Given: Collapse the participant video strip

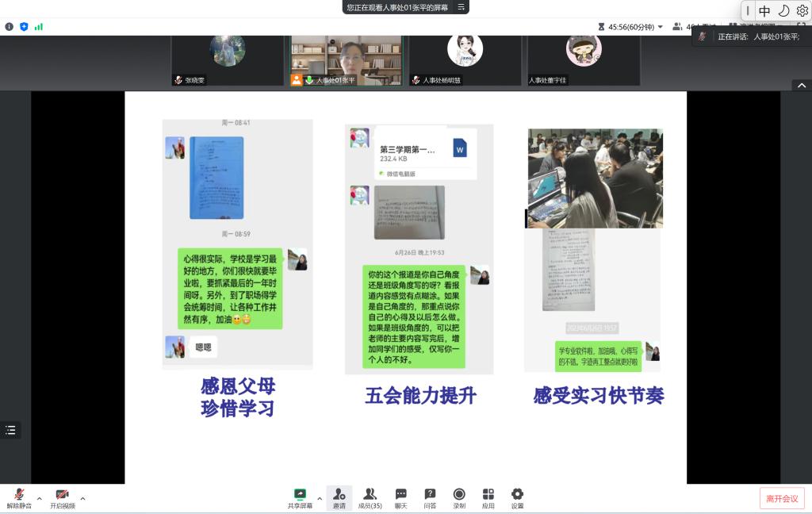Looking at the screenshot, I should click(x=802, y=86).
